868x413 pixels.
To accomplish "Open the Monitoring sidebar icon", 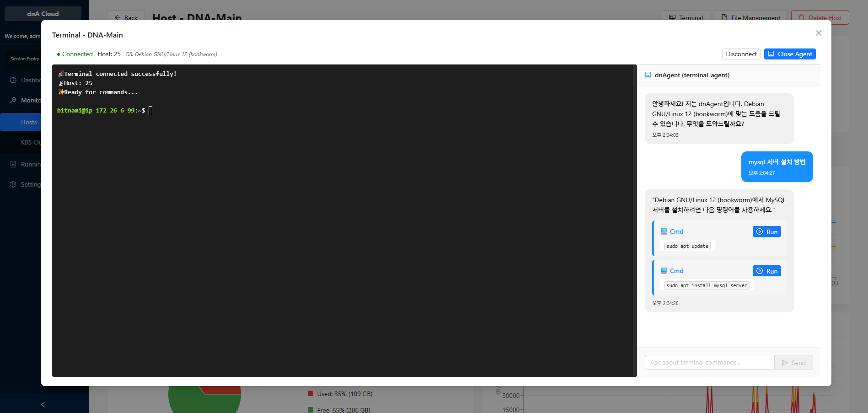I will click(13, 100).
